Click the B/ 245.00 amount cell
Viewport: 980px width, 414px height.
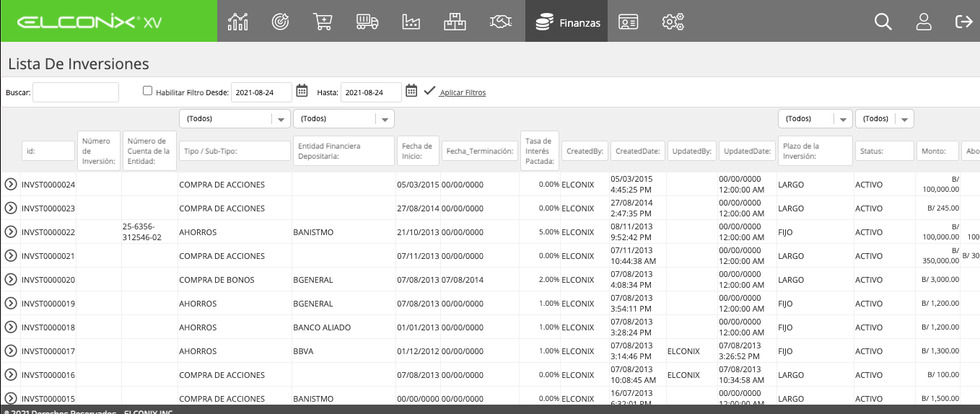(943, 208)
